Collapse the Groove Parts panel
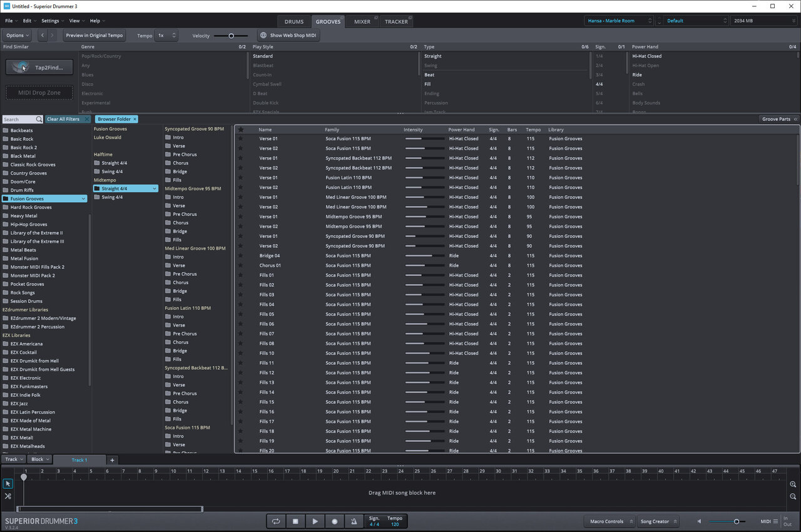The width and height of the screenshot is (801, 532). pyautogui.click(x=778, y=119)
